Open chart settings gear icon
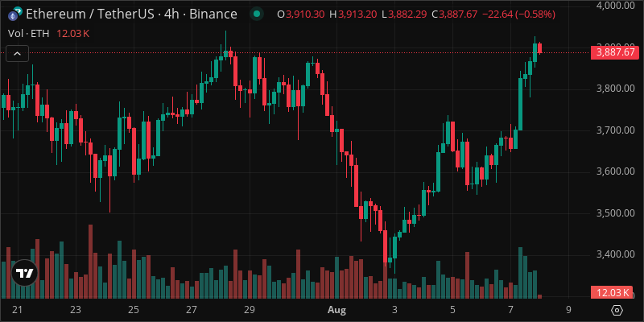Viewport: 644px width, 322px height. point(617,310)
